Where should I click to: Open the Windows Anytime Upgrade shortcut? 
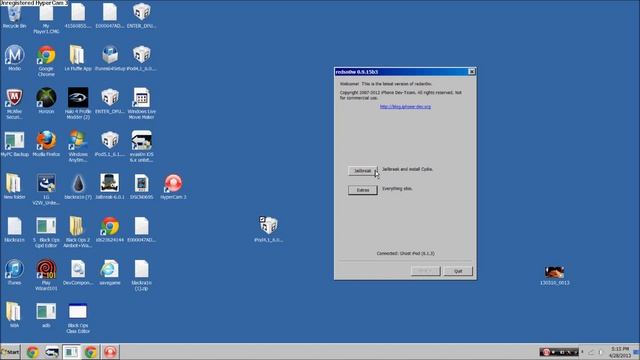click(78, 146)
